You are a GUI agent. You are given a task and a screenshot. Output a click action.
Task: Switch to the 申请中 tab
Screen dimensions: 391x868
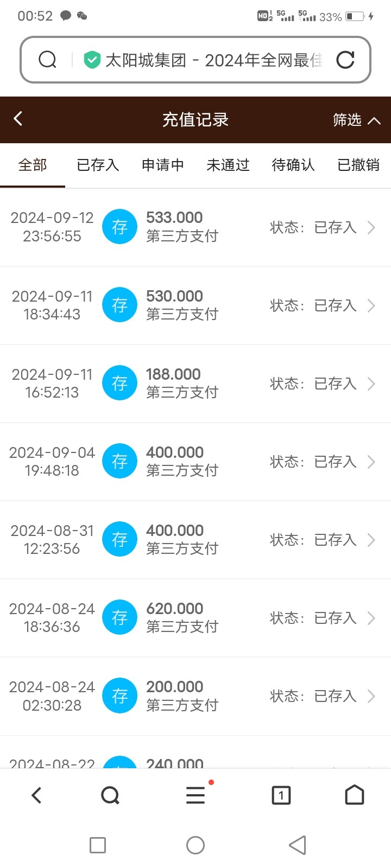tap(163, 165)
